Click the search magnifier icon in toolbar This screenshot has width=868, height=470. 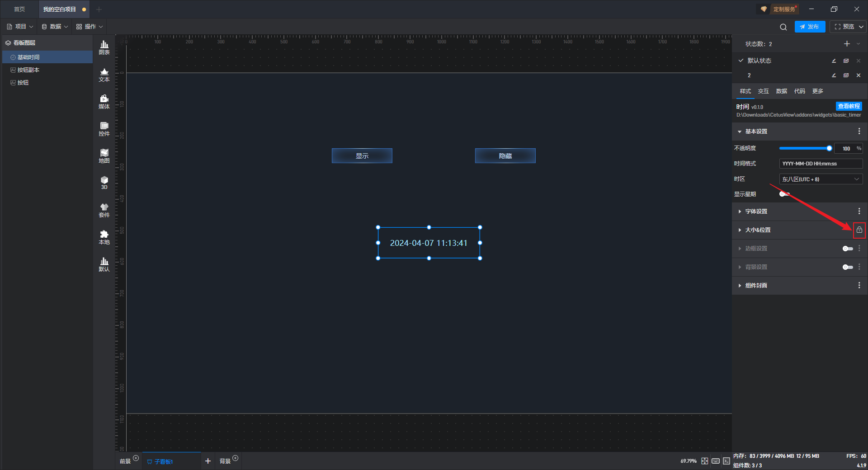click(x=783, y=27)
